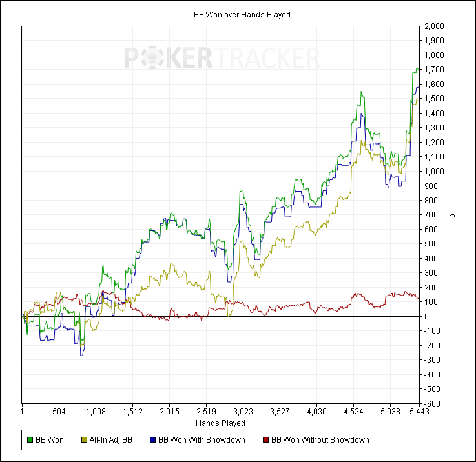476x462 pixels.
Task: Select the All-In Adj BB legend label
Action: point(111,440)
